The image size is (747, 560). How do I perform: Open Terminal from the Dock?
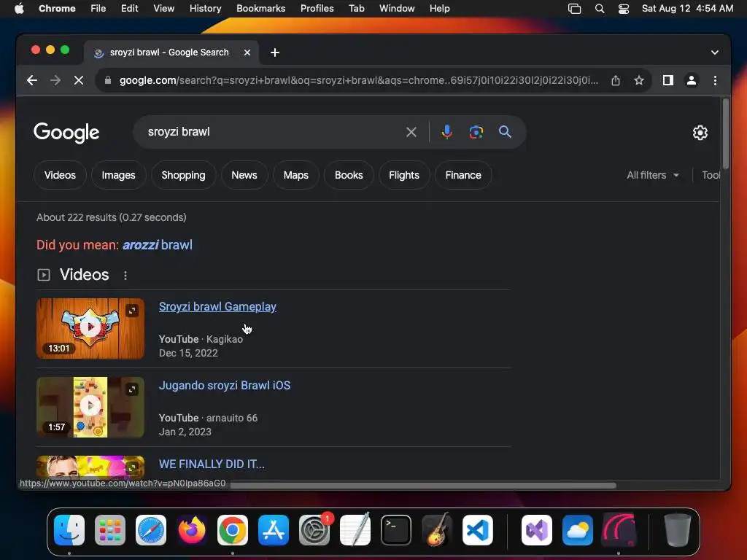click(x=396, y=530)
